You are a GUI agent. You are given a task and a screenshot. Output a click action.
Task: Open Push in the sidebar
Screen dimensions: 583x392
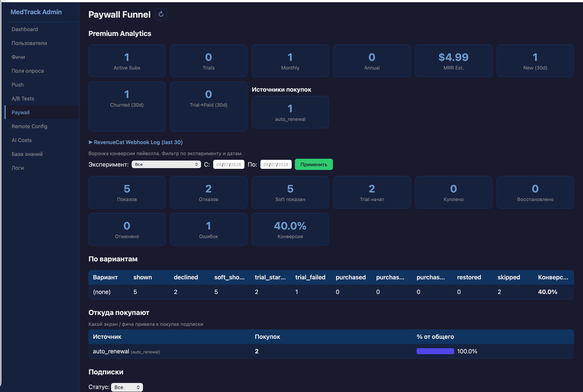tap(17, 85)
